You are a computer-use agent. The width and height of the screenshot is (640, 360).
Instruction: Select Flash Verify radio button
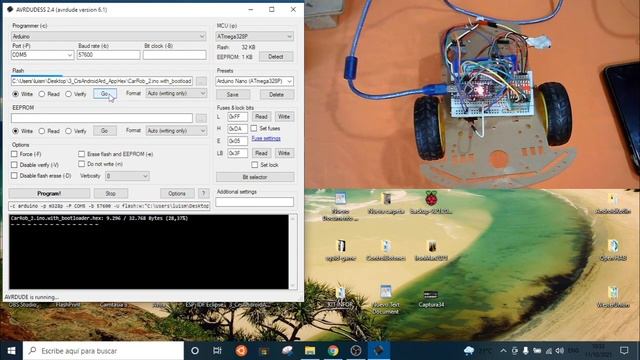click(68, 94)
